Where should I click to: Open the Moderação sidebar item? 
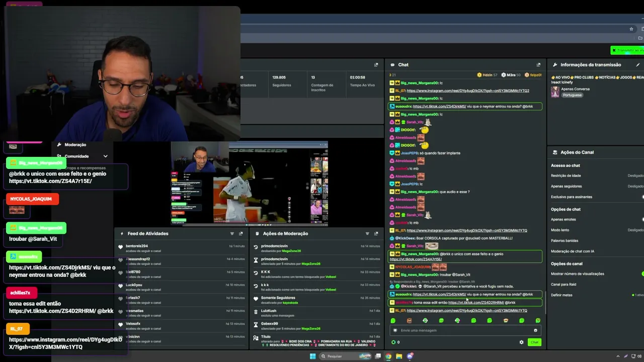(75, 145)
